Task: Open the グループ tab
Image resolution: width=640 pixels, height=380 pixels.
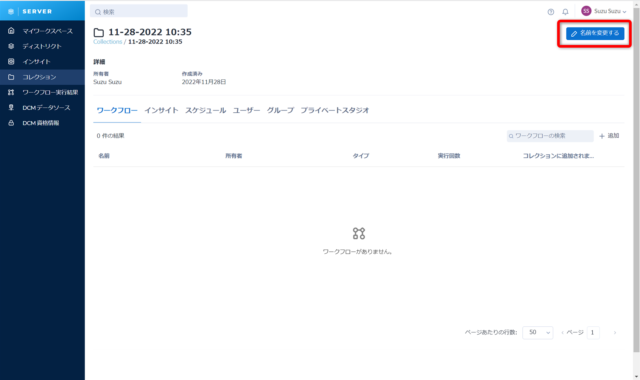Action: [x=280, y=110]
